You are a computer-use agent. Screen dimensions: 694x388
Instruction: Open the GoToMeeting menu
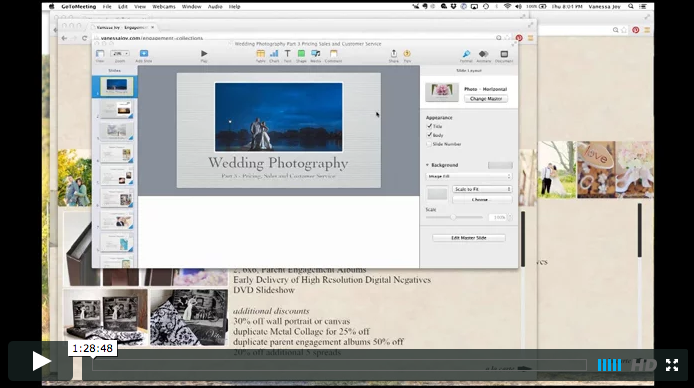[79, 7]
